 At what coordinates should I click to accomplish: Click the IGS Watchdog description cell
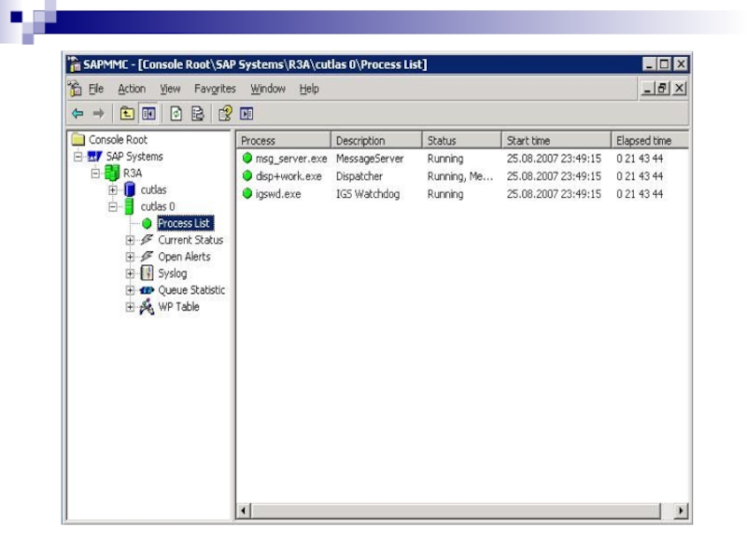pos(368,194)
